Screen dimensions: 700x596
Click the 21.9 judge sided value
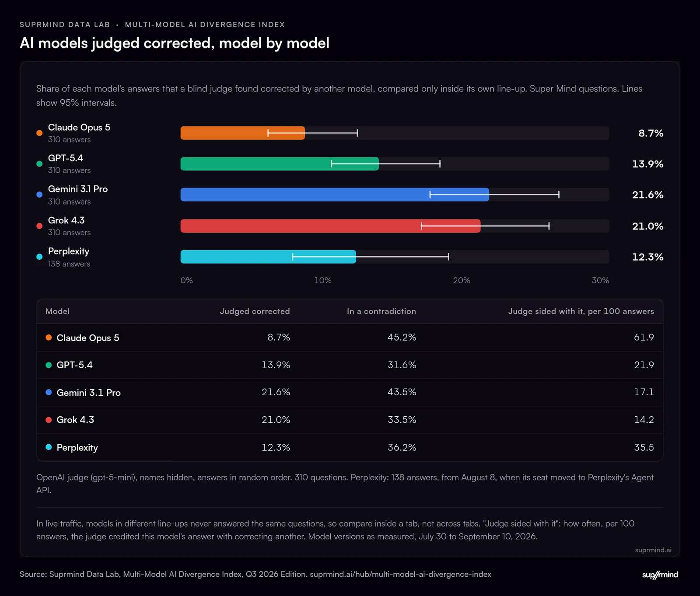click(644, 365)
